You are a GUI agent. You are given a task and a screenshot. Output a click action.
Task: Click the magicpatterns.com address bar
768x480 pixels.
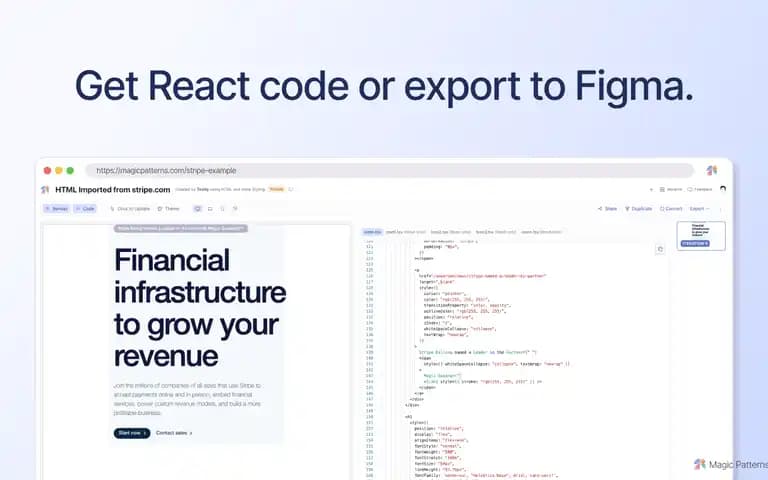point(389,170)
